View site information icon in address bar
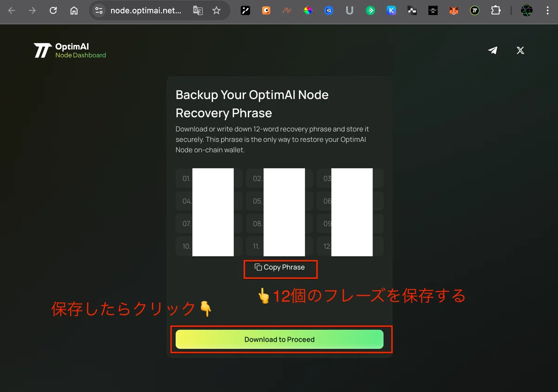 pyautogui.click(x=99, y=10)
